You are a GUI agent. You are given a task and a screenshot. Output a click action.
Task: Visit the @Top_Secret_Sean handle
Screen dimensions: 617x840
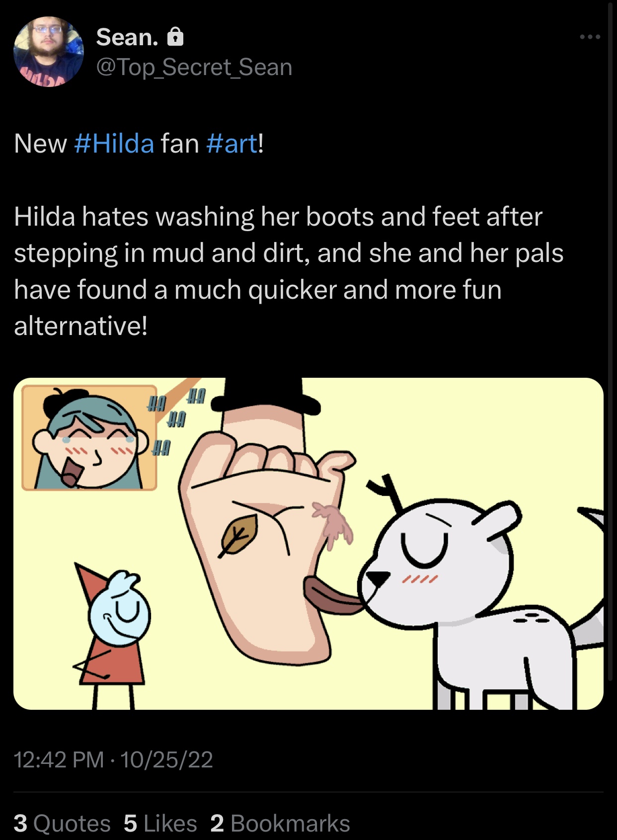pyautogui.click(x=194, y=68)
